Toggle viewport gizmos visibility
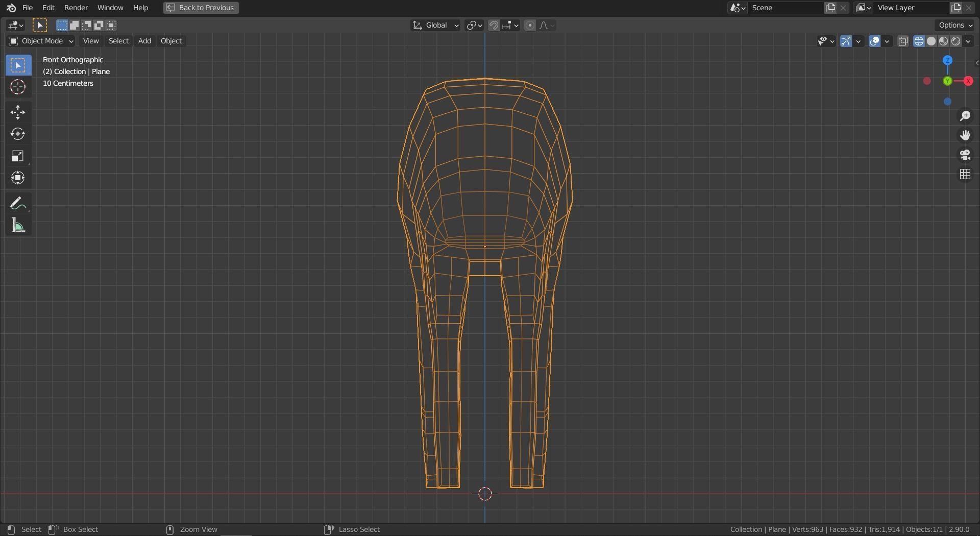The width and height of the screenshot is (980, 536). [846, 41]
